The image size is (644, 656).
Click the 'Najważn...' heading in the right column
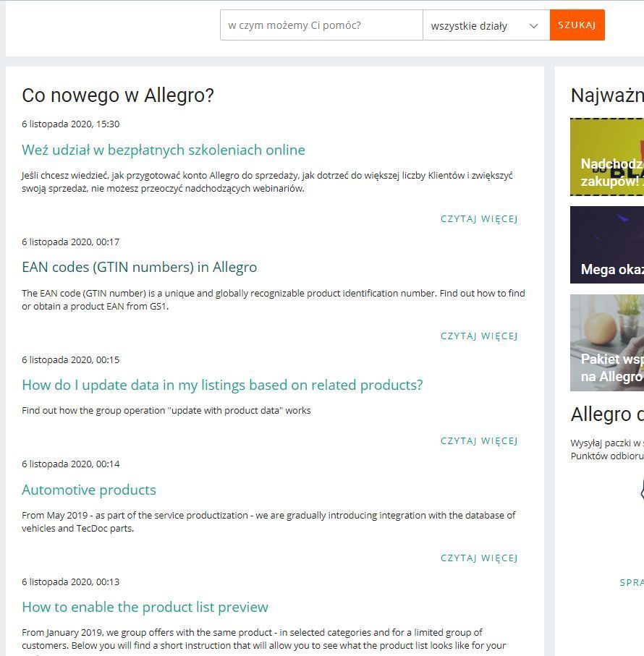(x=606, y=95)
